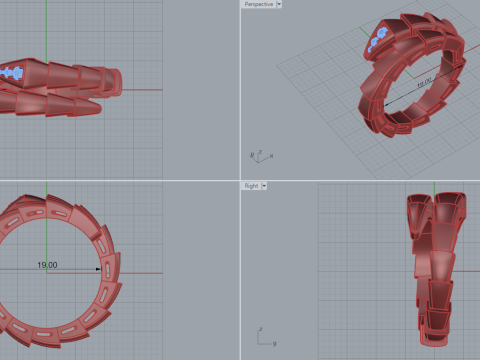Expand the Right viewport dropdown arrow
This screenshot has height=360, width=480.
[264, 186]
